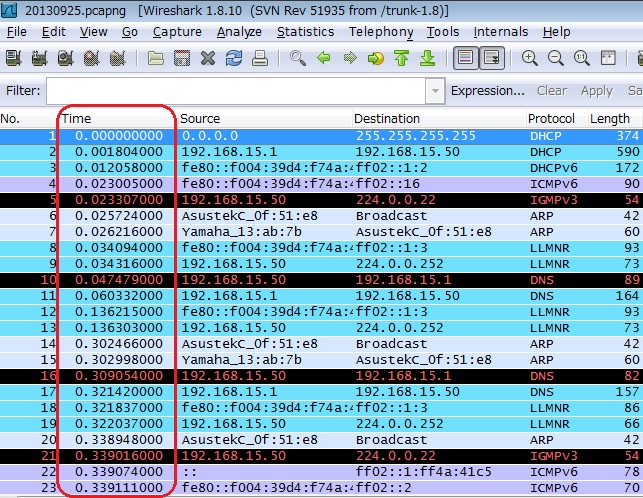Open the Tools menu
The width and height of the screenshot is (643, 498).
click(x=443, y=32)
